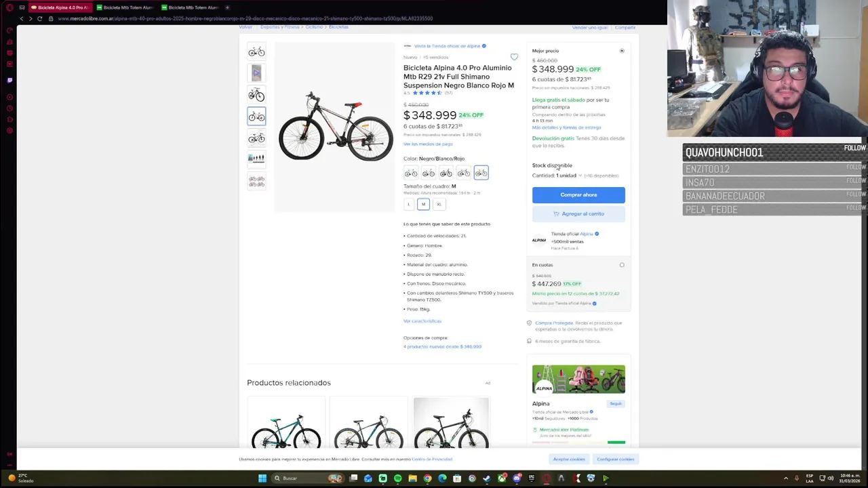Open Más detalles y formas de entrega

tap(566, 127)
